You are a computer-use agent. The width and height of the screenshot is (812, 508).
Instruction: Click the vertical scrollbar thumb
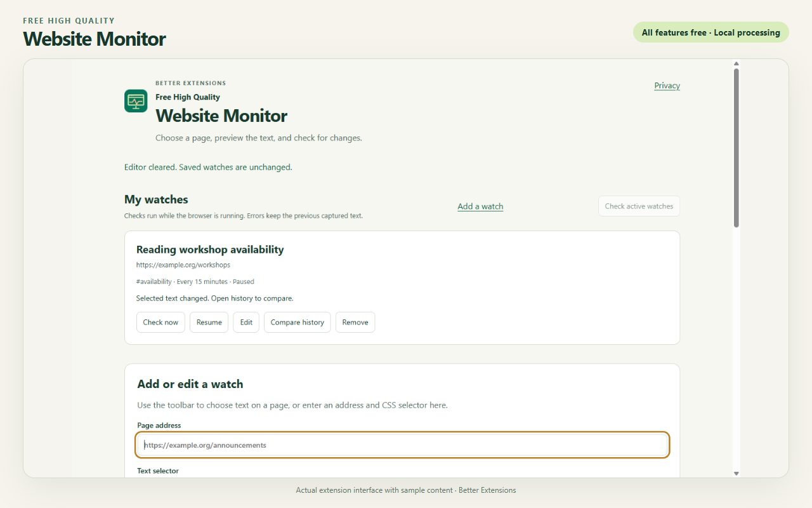pos(737,148)
